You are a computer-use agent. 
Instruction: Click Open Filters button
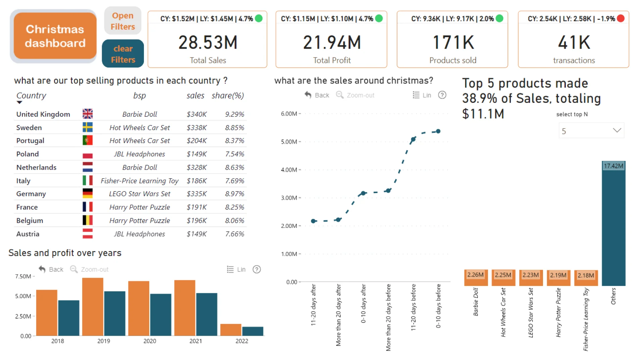(123, 21)
